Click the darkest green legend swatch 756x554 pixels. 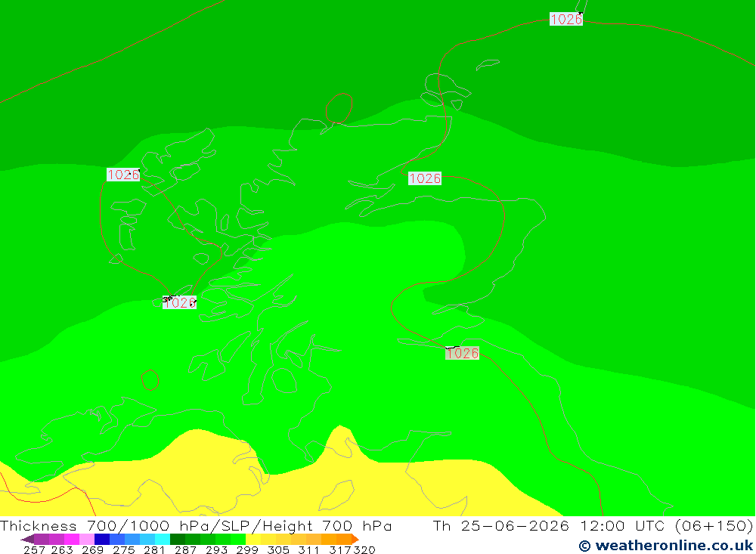[x=178, y=539]
